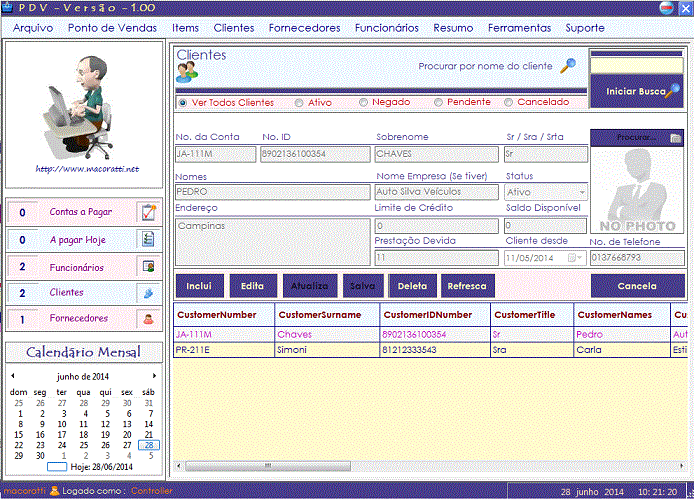Open the Ponto de Vendas menu
The image size is (694, 500).
click(112, 28)
